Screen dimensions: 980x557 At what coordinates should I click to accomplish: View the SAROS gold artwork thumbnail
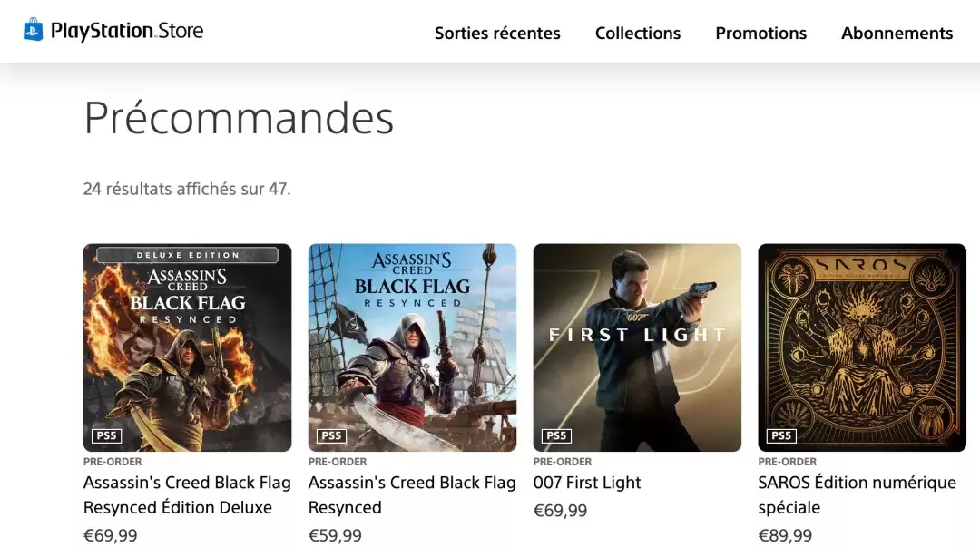862,347
